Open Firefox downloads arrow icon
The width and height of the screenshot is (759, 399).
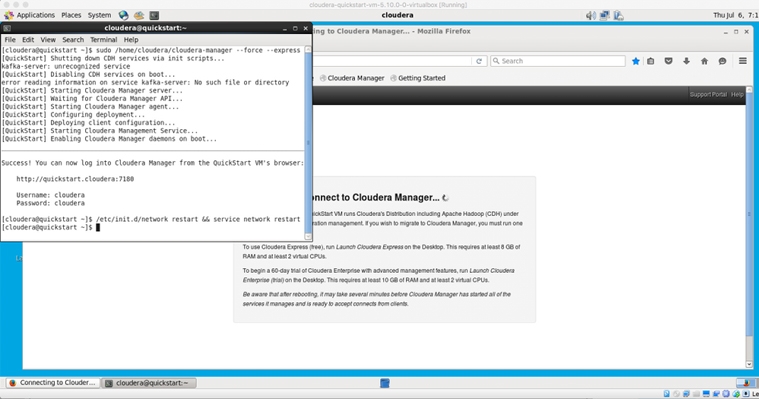click(x=686, y=61)
